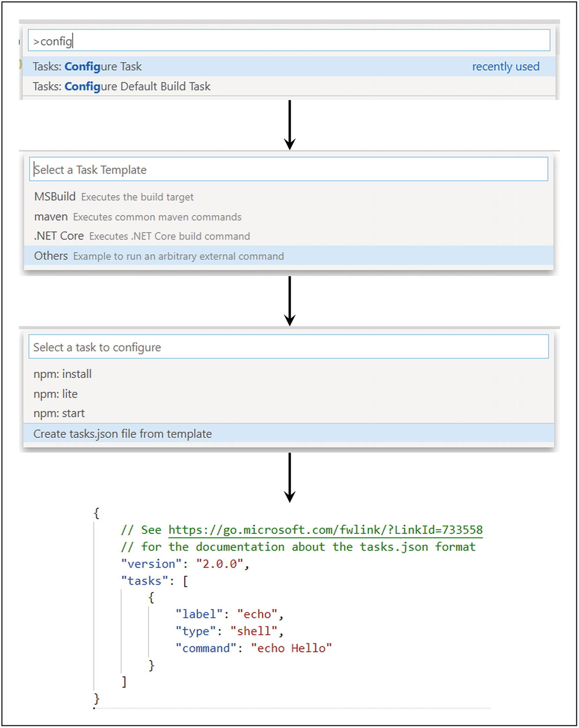Click the "echo" label value in code

(x=257, y=614)
